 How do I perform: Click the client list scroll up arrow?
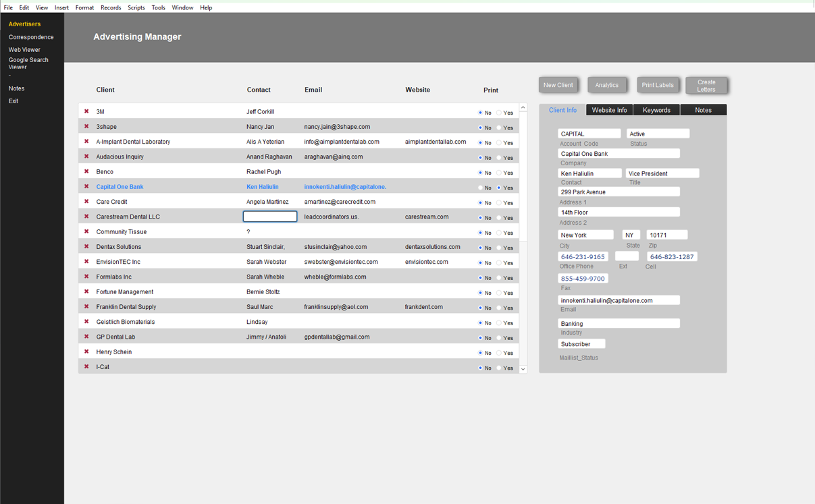point(523,108)
